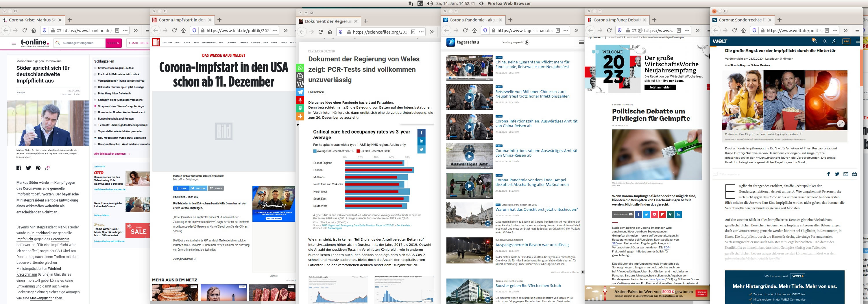Expand the Top-Themen dropdown on WirtschaftsWoche

tap(595, 37)
